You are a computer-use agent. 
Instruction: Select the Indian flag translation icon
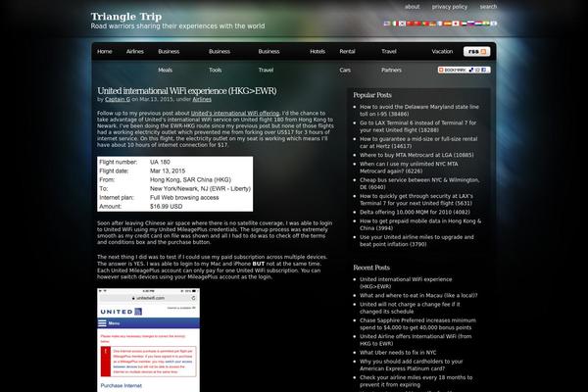point(486,24)
